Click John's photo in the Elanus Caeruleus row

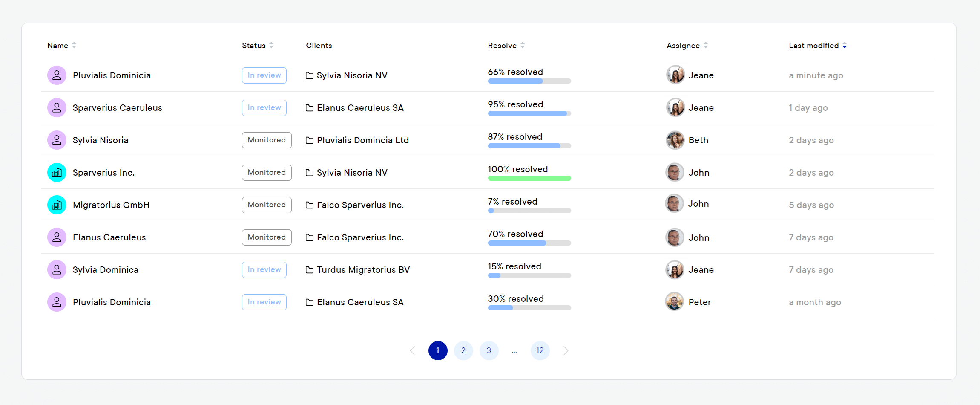click(675, 237)
